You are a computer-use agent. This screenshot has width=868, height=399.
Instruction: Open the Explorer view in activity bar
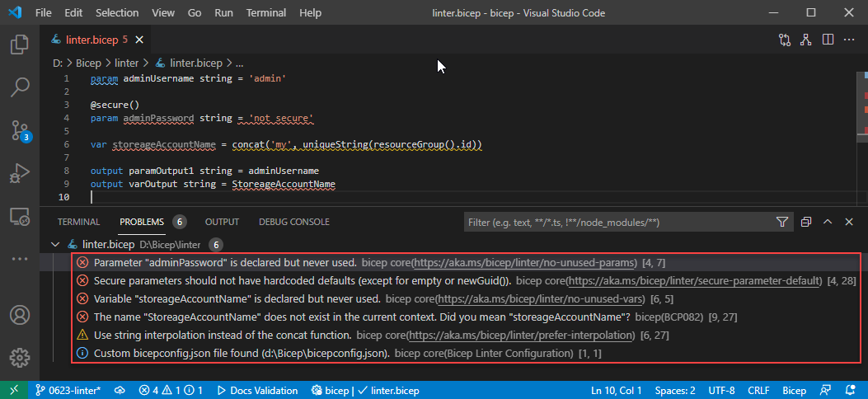(x=20, y=44)
